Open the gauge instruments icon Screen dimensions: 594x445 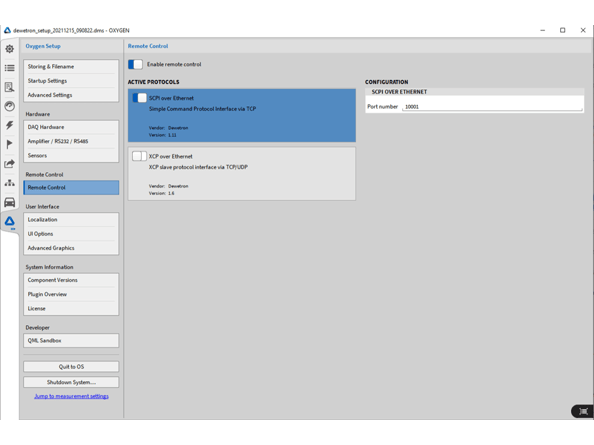click(9, 106)
